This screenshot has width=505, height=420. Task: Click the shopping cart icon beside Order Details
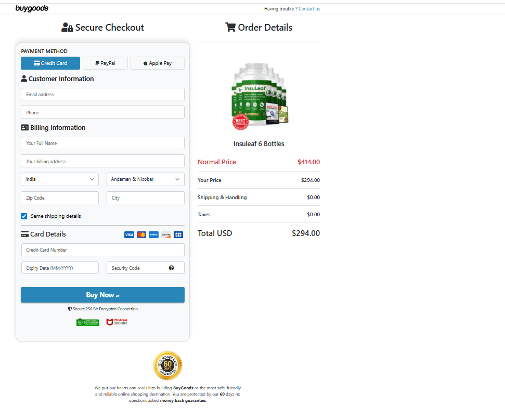230,27
